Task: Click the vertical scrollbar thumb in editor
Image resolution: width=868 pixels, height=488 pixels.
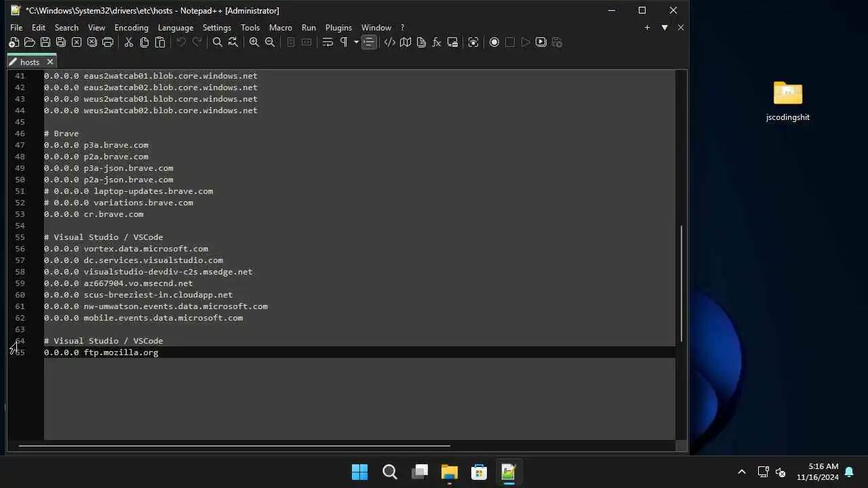Action: (x=681, y=283)
